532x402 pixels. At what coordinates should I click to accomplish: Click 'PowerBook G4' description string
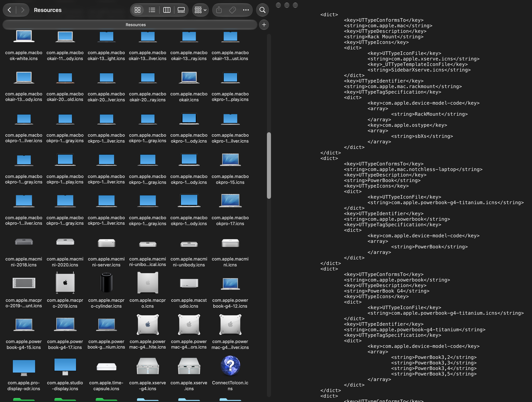pyautogui.click(x=385, y=291)
